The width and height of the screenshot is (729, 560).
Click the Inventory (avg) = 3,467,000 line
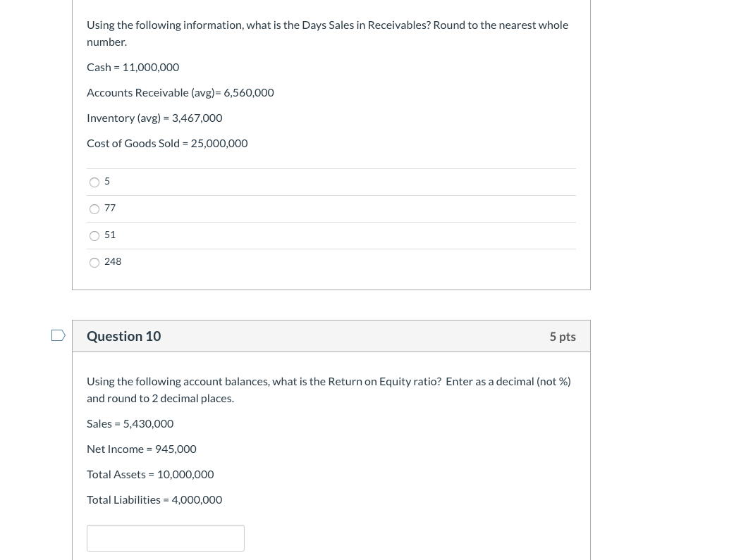(x=154, y=117)
